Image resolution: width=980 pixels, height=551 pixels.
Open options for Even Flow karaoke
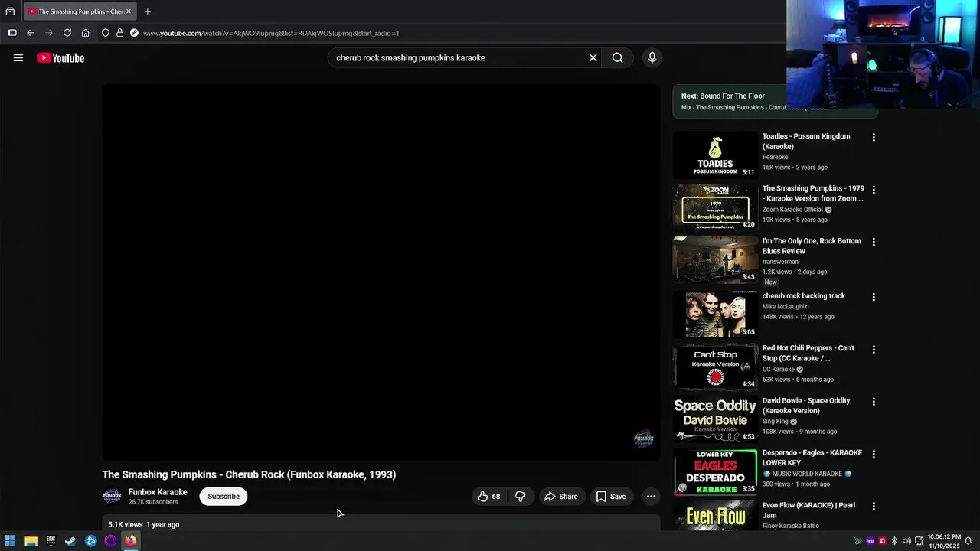tap(874, 507)
